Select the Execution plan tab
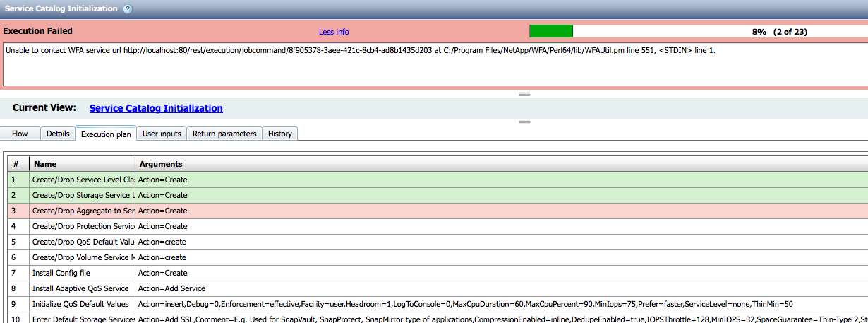Screen dimensions: 868x323 (106, 134)
